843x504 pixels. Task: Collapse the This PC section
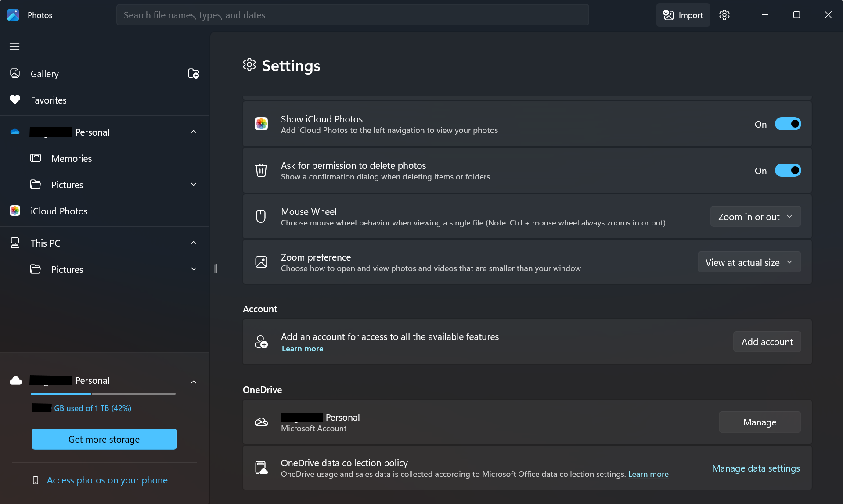194,243
